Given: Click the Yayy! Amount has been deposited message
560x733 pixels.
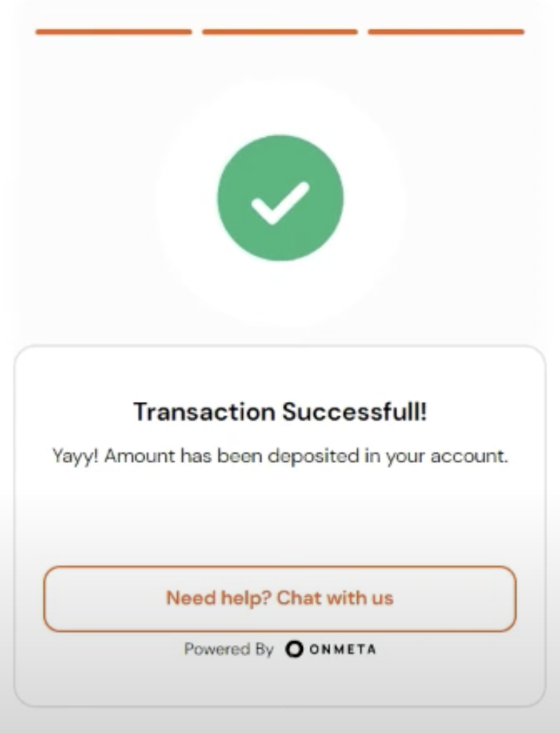Looking at the screenshot, I should click(x=280, y=456).
